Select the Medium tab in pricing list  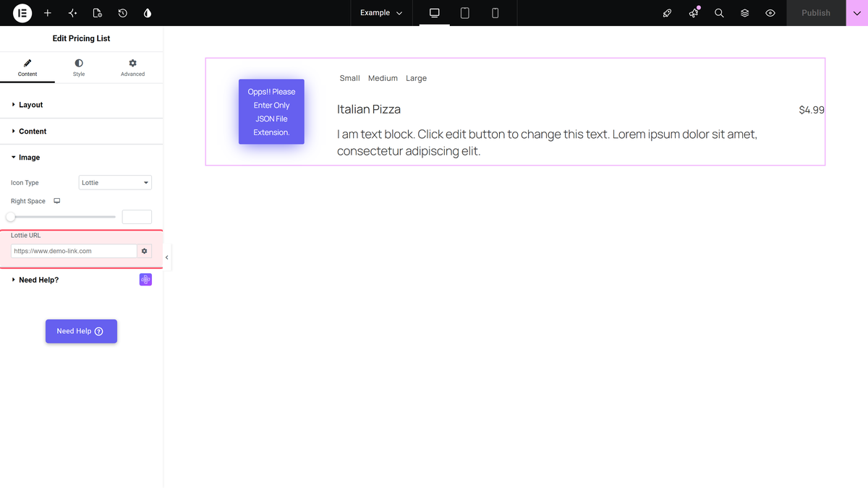tap(383, 78)
